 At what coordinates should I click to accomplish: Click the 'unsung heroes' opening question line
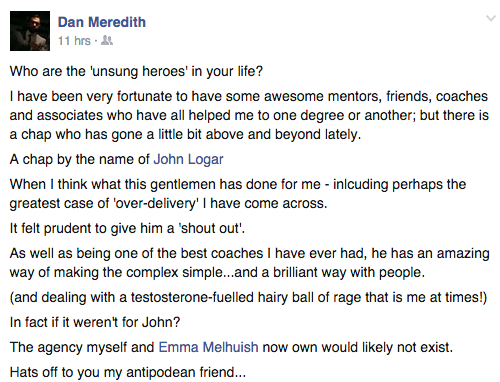[x=136, y=71]
